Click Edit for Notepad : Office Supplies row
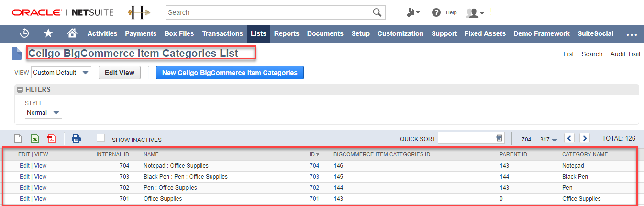The height and width of the screenshot is (206, 644). pyautogui.click(x=24, y=166)
